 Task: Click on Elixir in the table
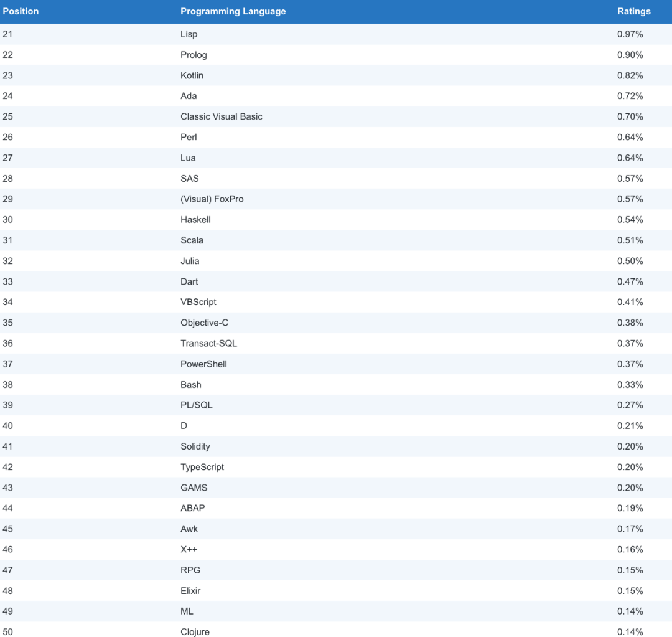pos(190,591)
